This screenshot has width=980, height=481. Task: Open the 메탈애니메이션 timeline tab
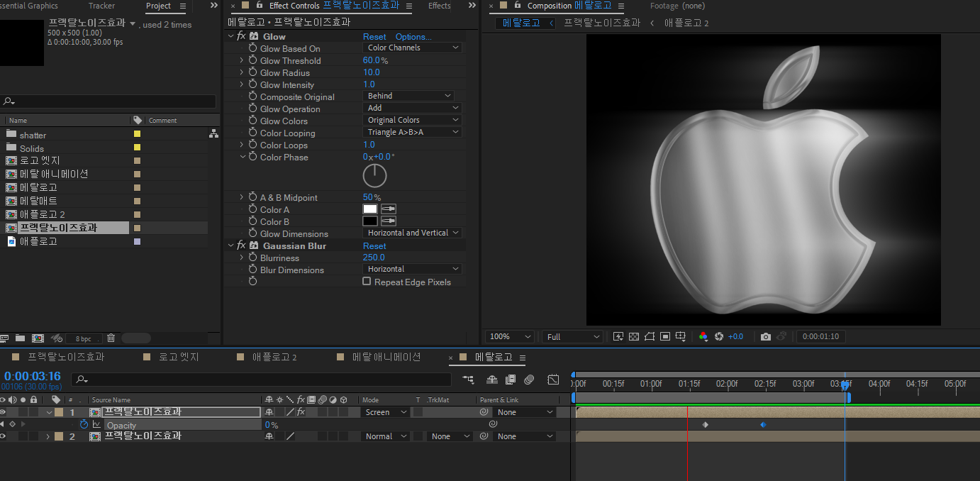coord(386,357)
